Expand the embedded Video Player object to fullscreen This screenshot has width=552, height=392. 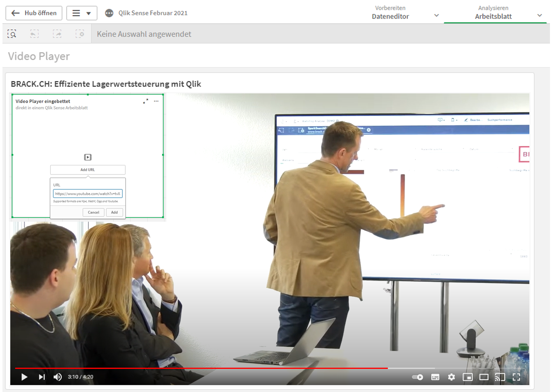pos(145,101)
